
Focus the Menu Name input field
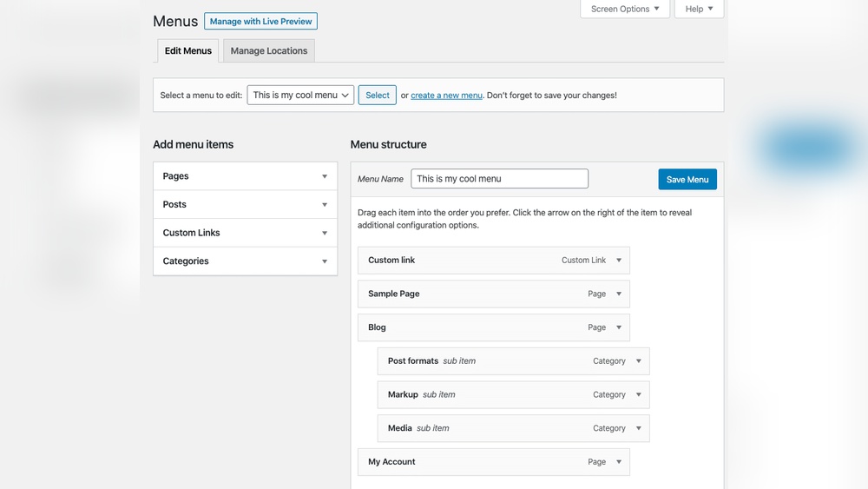499,178
